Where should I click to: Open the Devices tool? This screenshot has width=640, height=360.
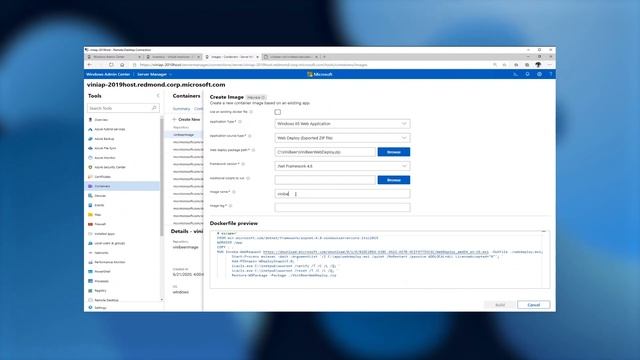(122, 196)
